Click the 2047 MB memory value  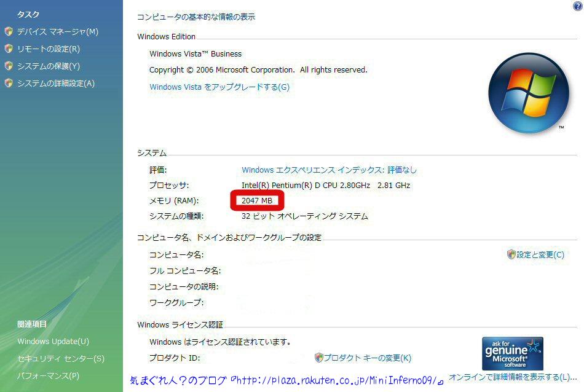tap(257, 201)
